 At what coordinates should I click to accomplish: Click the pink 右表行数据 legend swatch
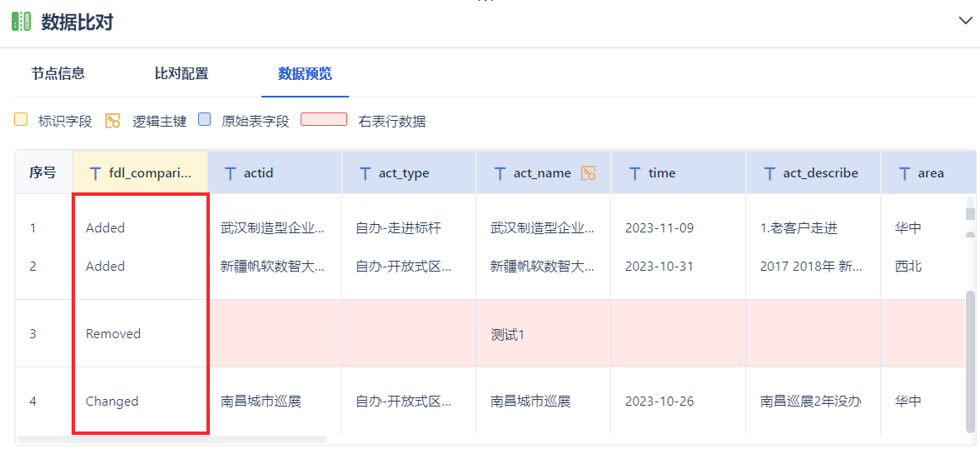click(x=324, y=120)
